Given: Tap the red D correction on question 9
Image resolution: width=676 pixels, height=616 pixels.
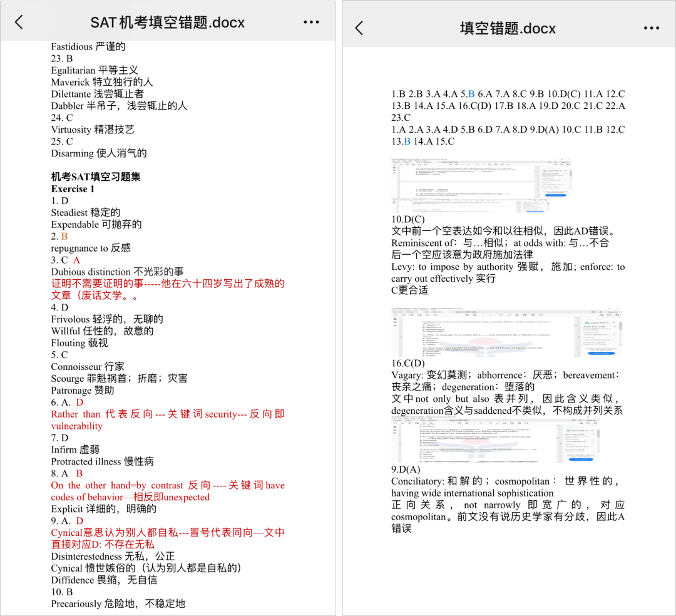Looking at the screenshot, I should click(x=79, y=521).
